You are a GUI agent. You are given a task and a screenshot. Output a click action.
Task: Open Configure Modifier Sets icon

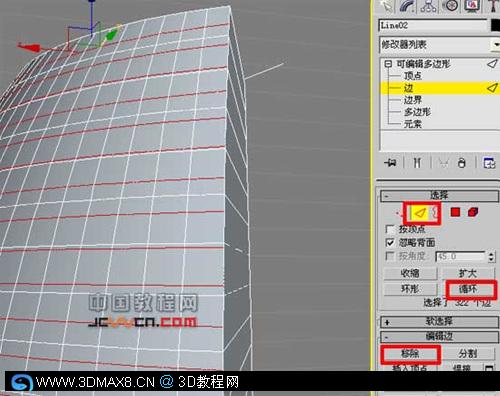click(489, 163)
